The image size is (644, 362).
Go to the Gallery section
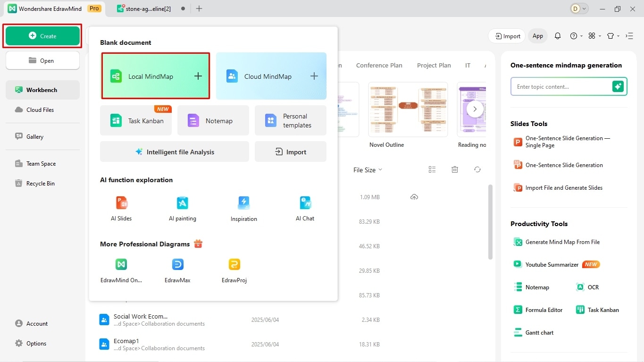42,136
